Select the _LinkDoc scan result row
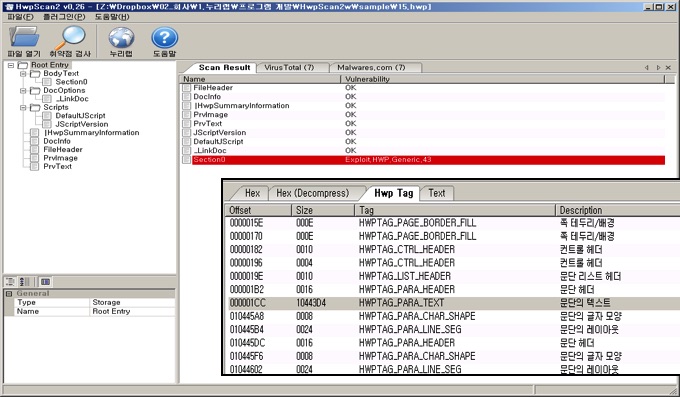Screen dimensions: 680x397 click(423, 151)
